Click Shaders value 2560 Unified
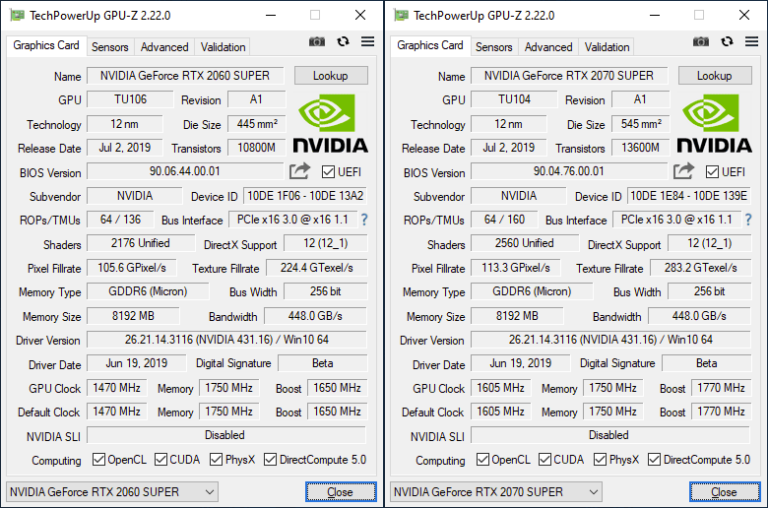The width and height of the screenshot is (768, 508). click(525, 243)
